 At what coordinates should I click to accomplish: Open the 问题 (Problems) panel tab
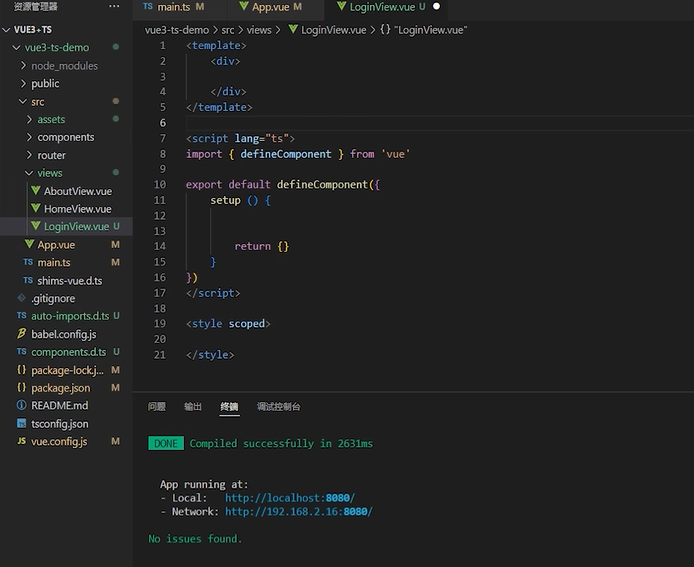coord(157,406)
